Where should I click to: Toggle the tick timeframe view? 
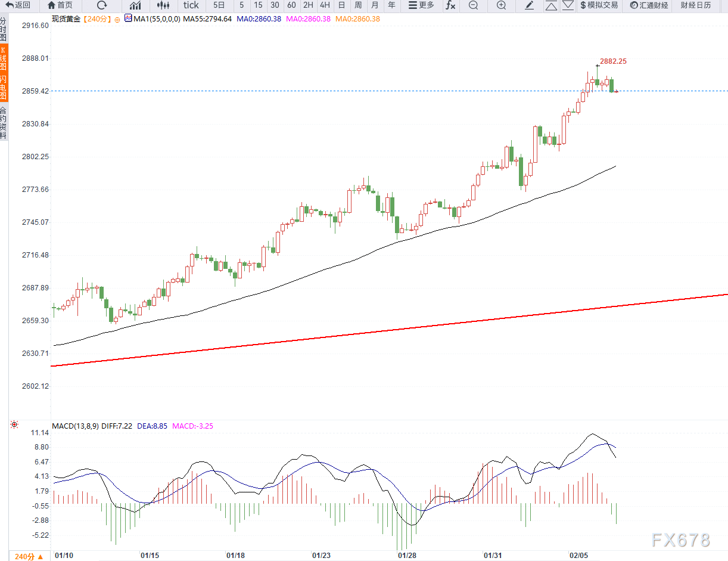191,5
